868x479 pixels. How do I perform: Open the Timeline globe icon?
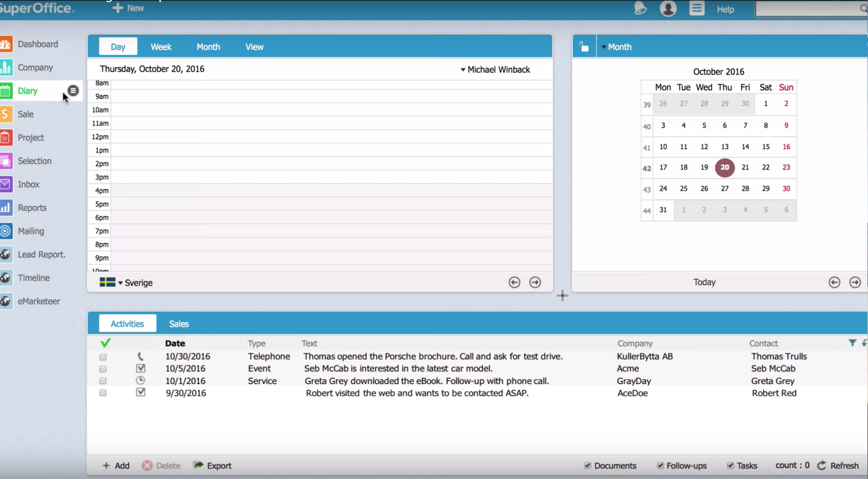[6, 278]
